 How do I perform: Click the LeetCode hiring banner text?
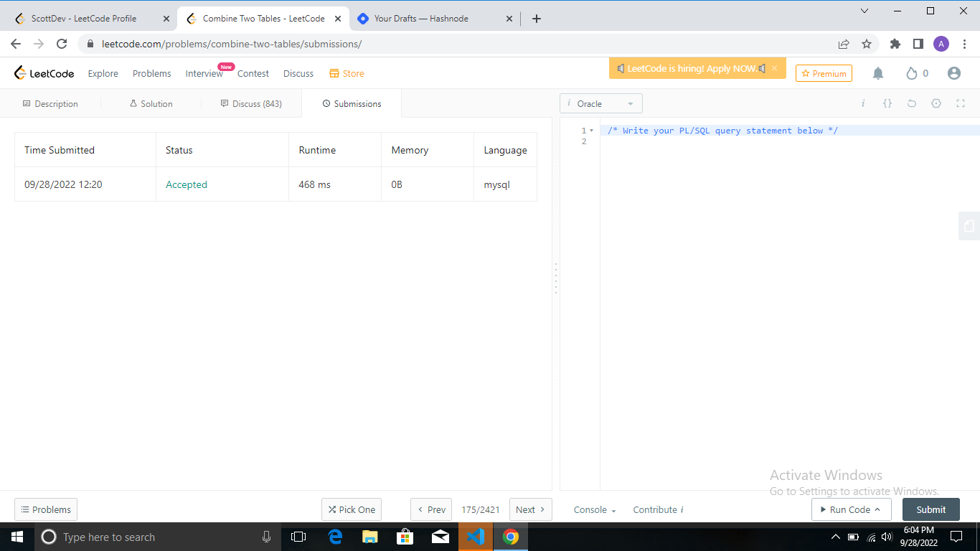point(692,69)
